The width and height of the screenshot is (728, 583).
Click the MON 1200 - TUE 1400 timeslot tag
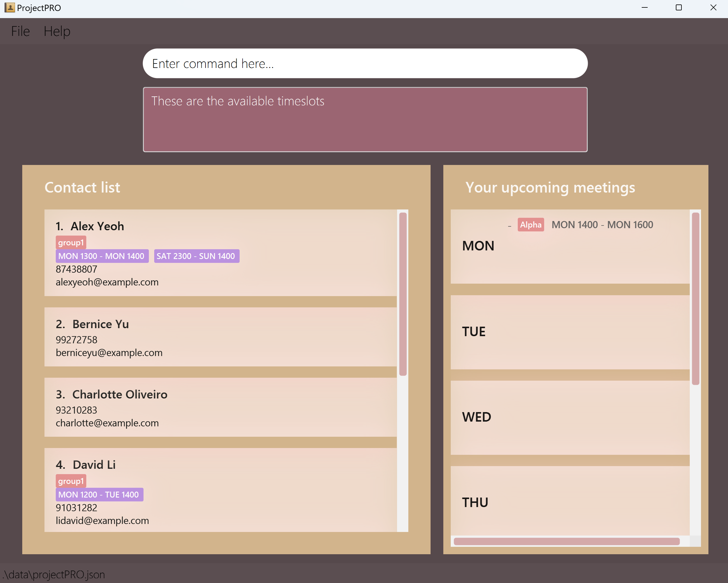pos(99,495)
